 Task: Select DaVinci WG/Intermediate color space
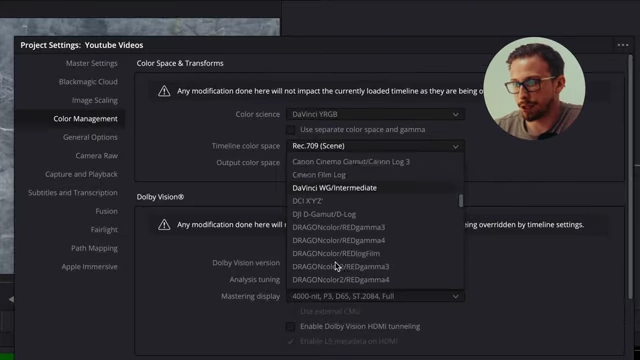pos(335,188)
